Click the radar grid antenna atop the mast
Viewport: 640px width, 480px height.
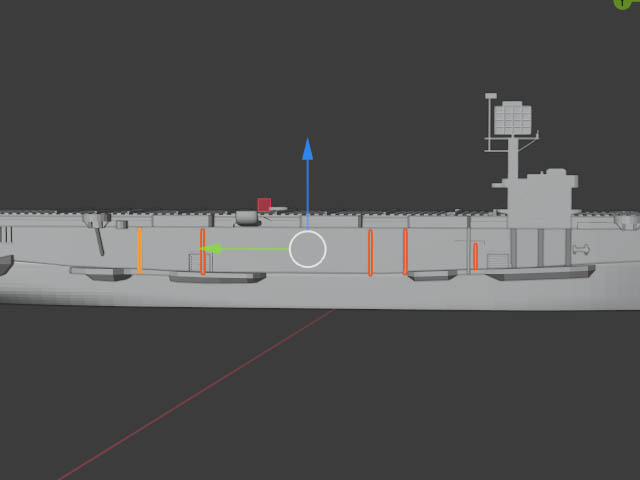513,118
